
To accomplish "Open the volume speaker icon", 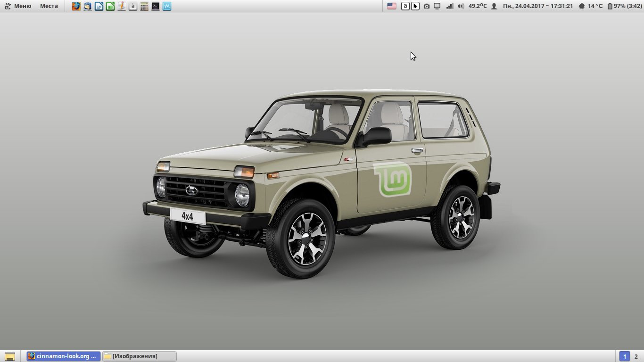I will 461,6.
